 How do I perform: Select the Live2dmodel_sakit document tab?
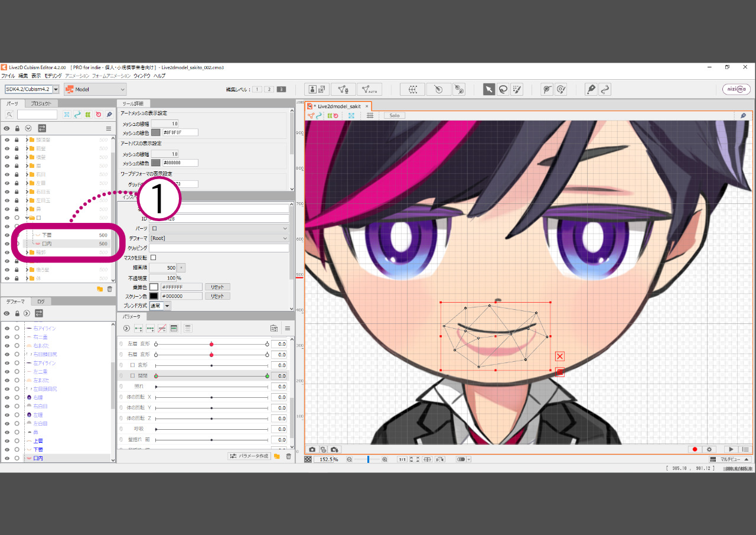pos(338,106)
